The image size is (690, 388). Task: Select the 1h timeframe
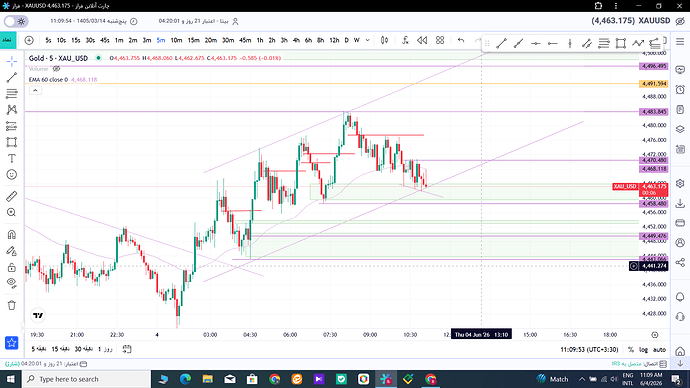click(x=260, y=40)
